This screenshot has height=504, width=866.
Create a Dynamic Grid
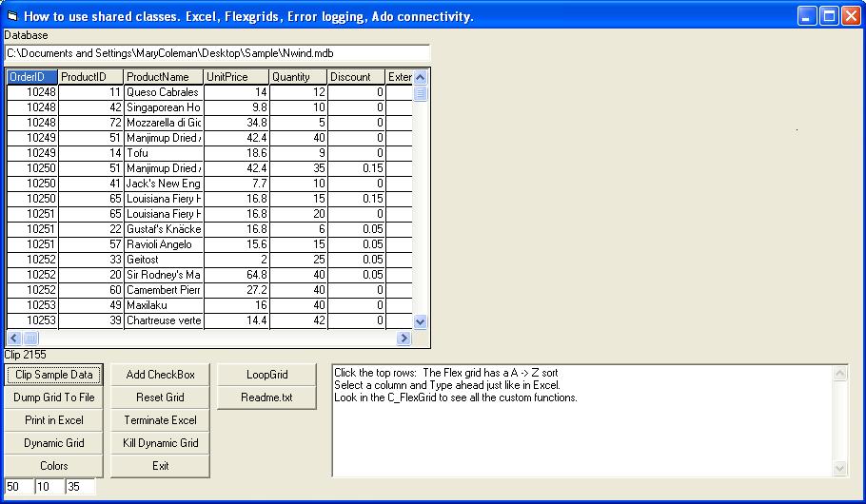tap(54, 443)
